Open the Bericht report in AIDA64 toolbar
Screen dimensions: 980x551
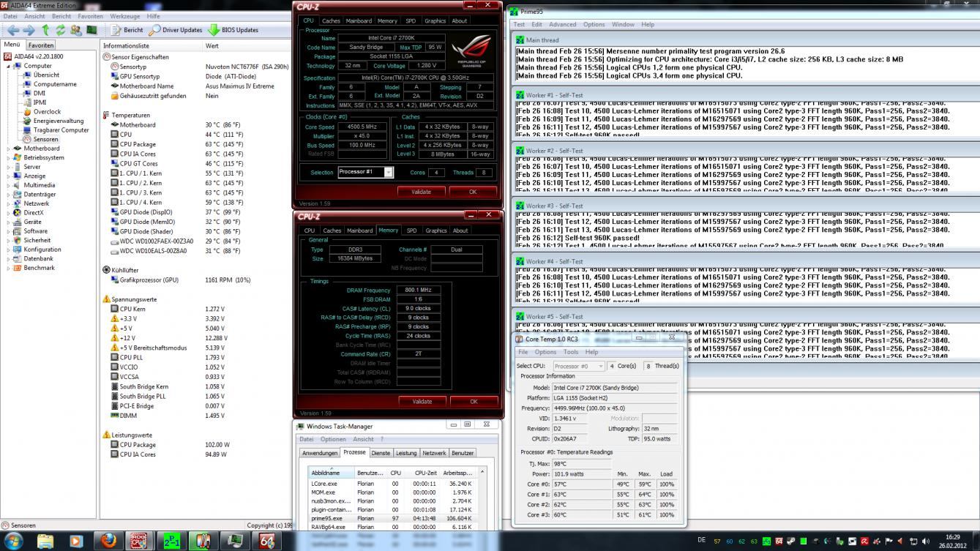(127, 30)
